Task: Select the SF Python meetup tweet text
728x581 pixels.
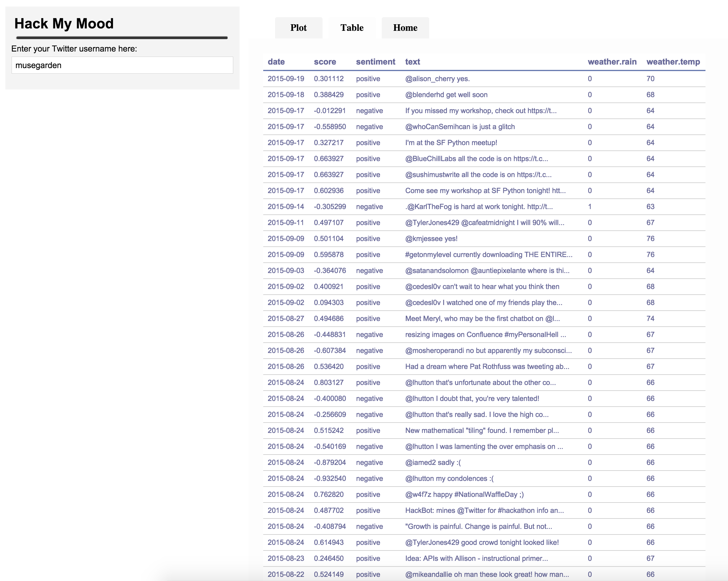Action: point(451,143)
